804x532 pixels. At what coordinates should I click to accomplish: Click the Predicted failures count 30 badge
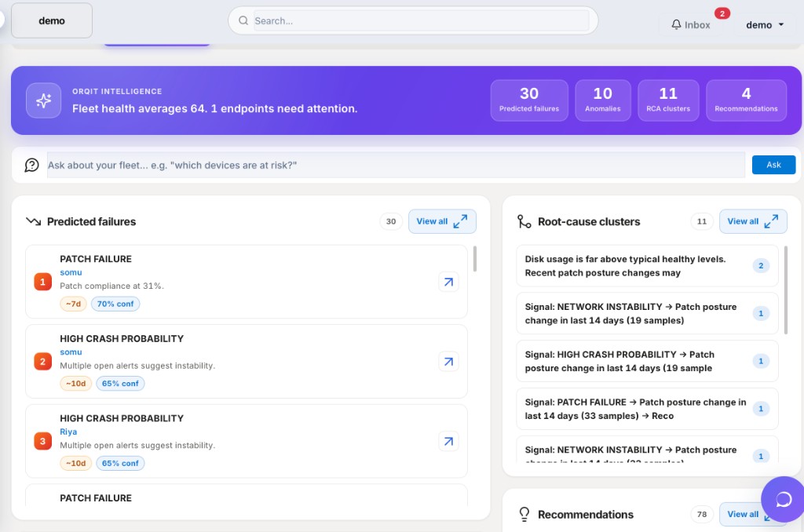coord(391,221)
